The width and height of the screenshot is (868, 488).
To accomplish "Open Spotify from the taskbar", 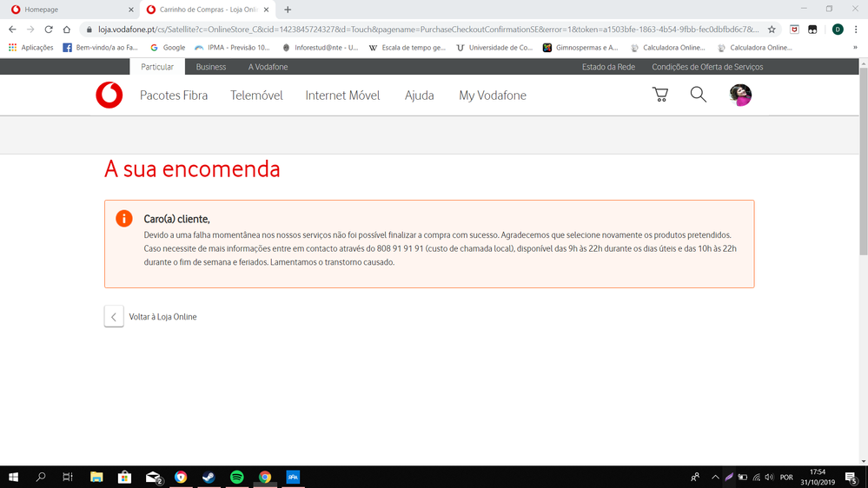I will pyautogui.click(x=237, y=477).
